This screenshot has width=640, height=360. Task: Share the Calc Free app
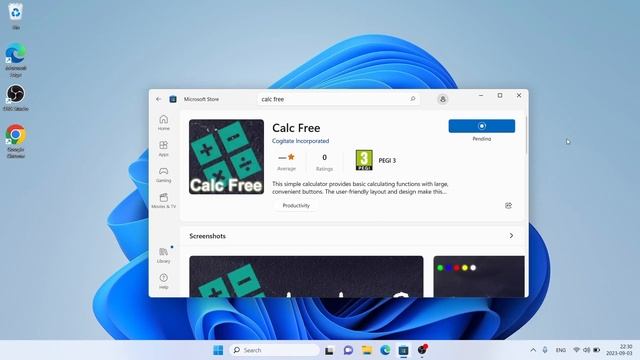point(508,205)
